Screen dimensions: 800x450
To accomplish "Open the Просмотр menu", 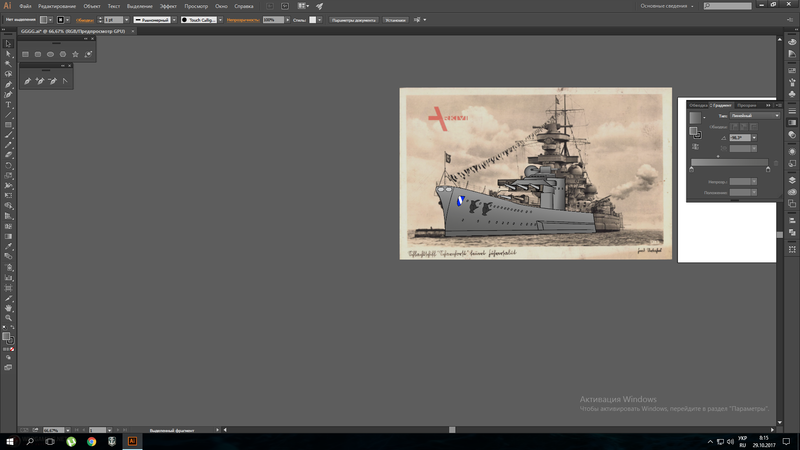I will [196, 6].
